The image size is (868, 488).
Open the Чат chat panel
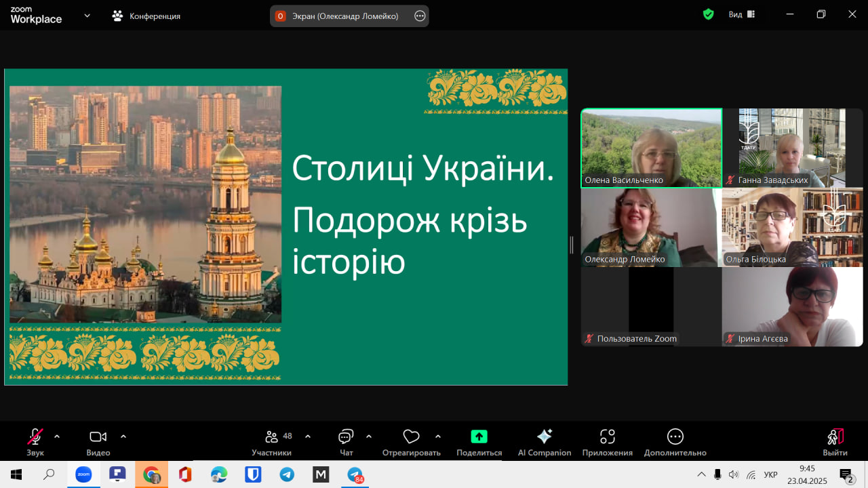tap(346, 437)
